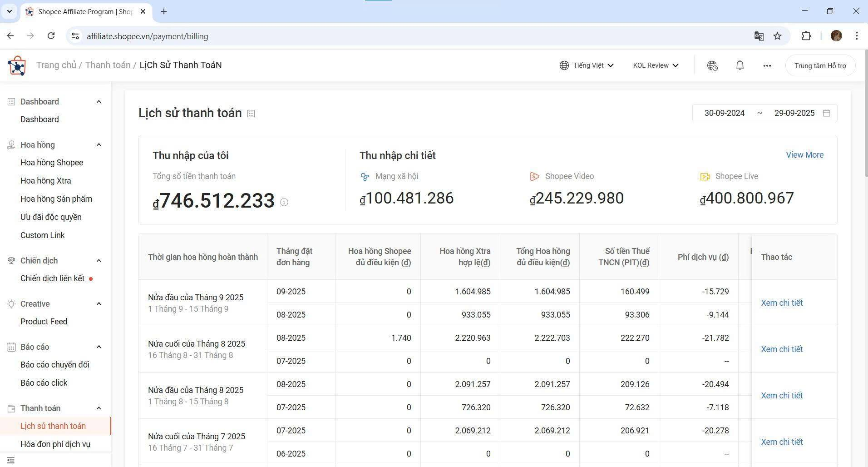
Task: Open the Tiếng Việt language dropdown
Action: (x=587, y=65)
